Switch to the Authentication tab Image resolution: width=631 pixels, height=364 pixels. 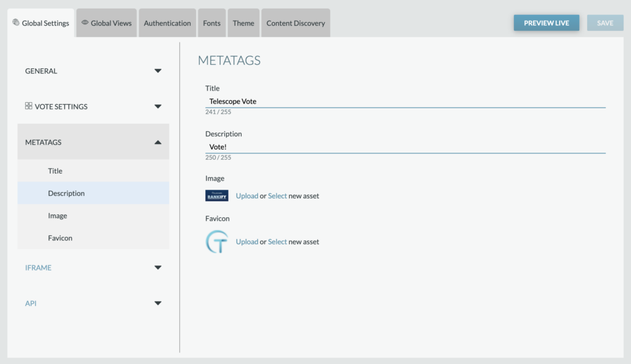[x=168, y=23]
